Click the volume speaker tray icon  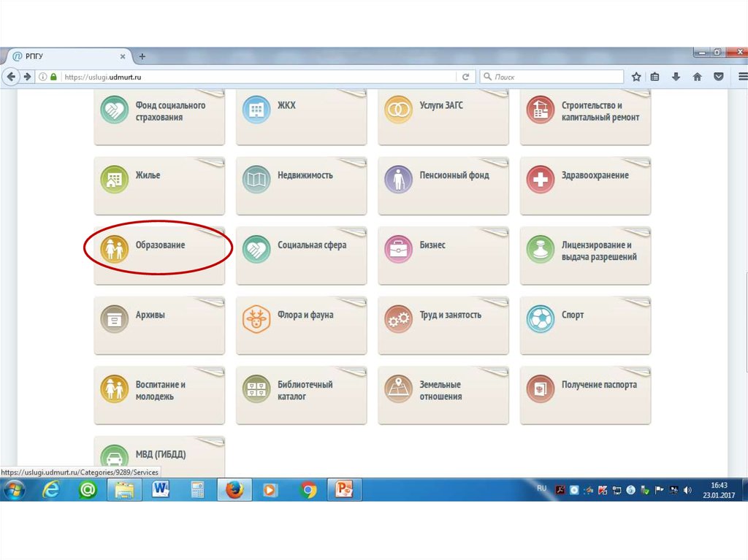[687, 490]
